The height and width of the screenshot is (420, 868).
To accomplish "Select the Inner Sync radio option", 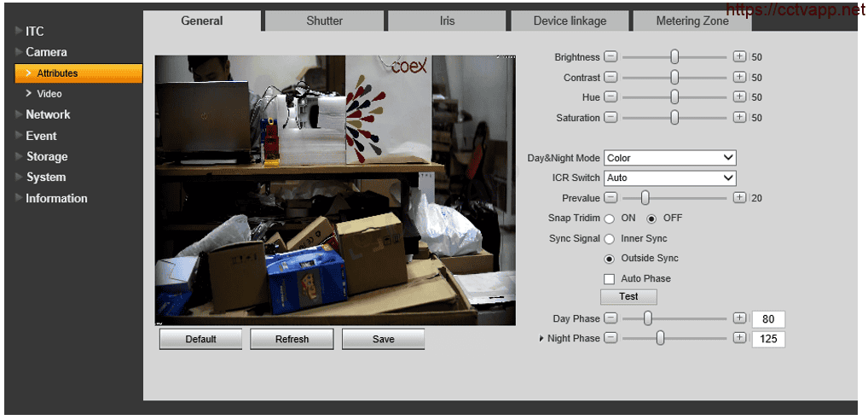I will click(x=610, y=239).
